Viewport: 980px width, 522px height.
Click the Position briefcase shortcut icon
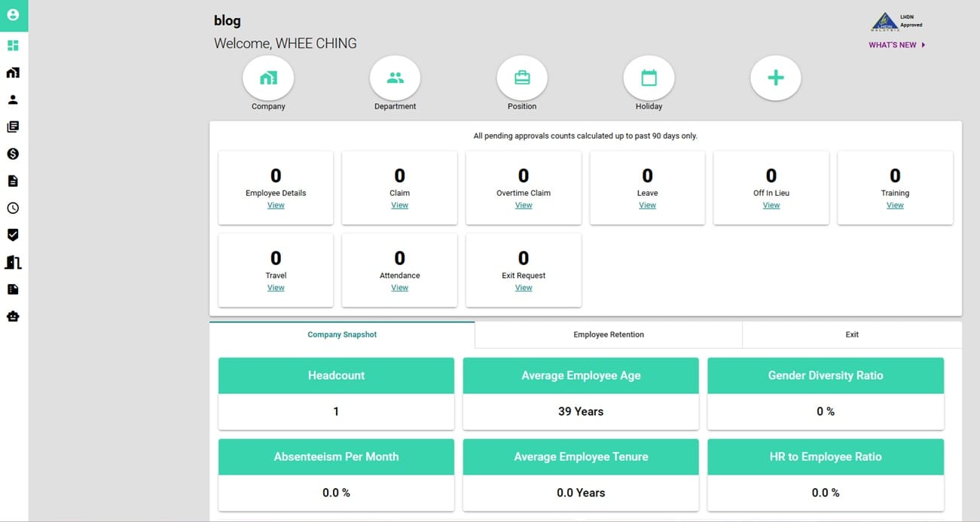(x=522, y=78)
